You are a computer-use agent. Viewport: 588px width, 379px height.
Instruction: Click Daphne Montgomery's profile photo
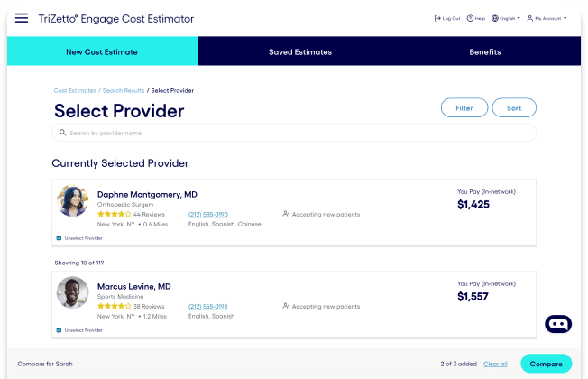(x=73, y=200)
